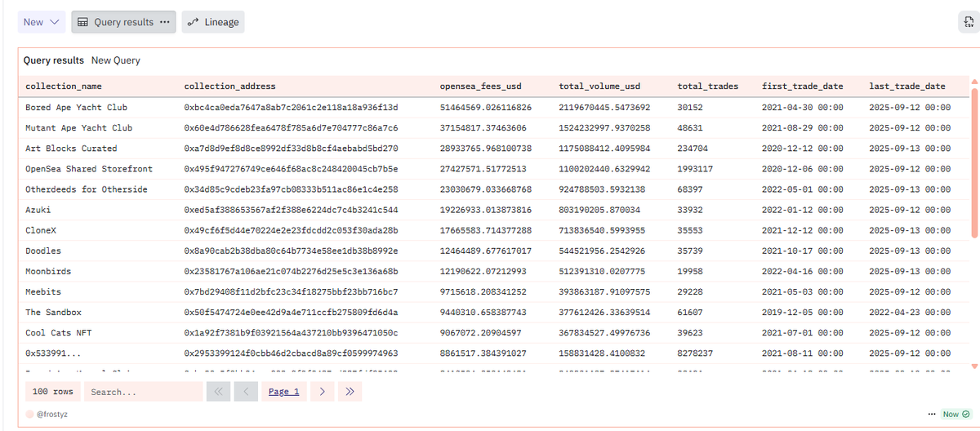Select OpenSea Shared Storefront cell

click(89, 169)
